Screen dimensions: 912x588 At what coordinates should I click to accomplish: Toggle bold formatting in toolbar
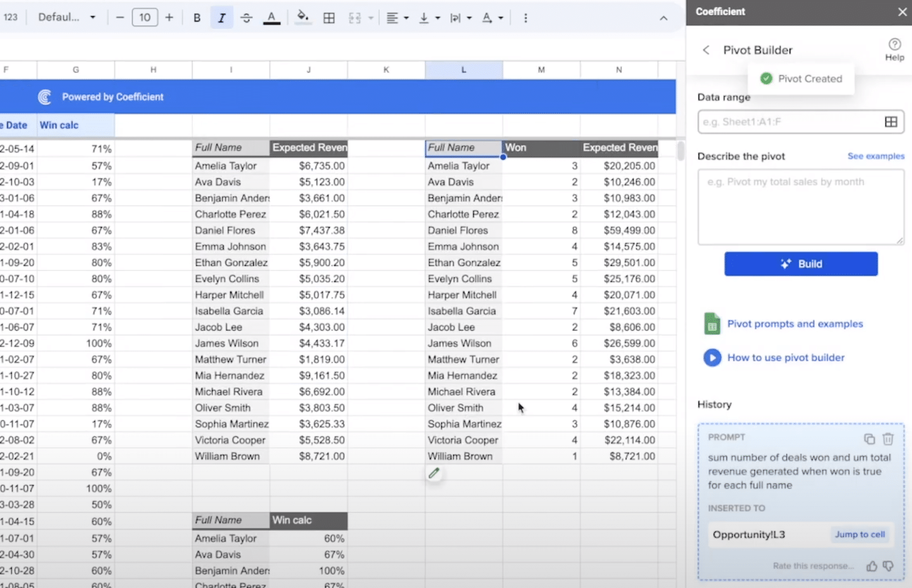tap(197, 18)
